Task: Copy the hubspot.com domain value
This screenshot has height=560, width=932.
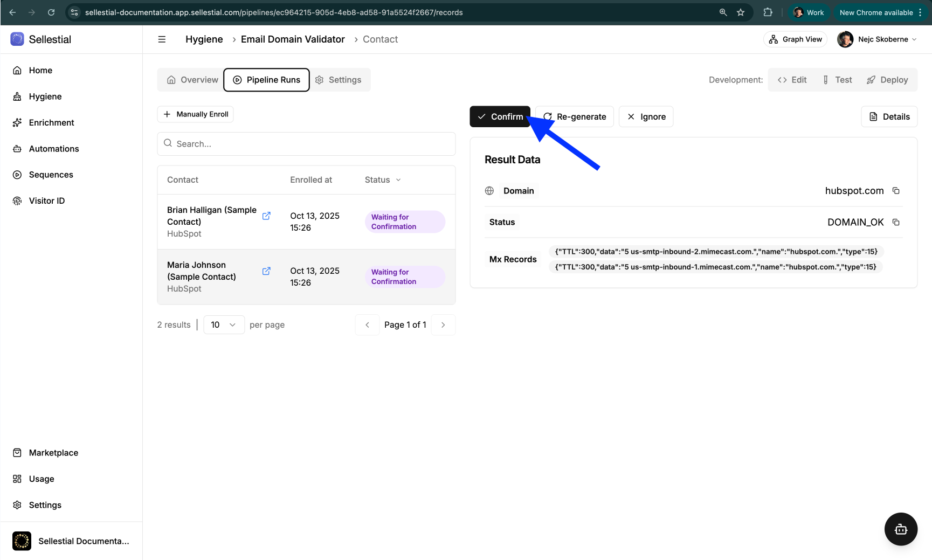Action: (x=896, y=191)
